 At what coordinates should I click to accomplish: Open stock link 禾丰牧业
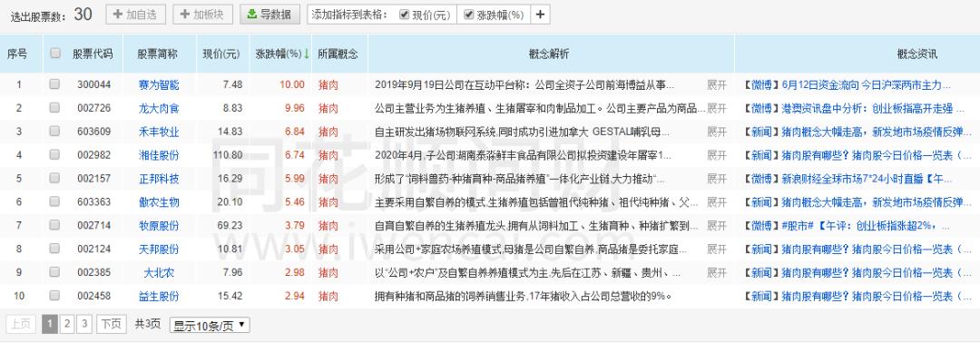click(x=159, y=132)
